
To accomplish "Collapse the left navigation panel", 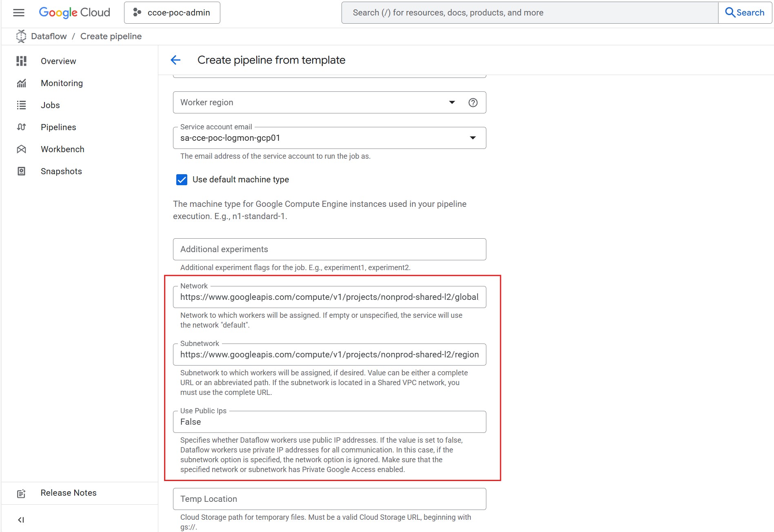I will [21, 519].
